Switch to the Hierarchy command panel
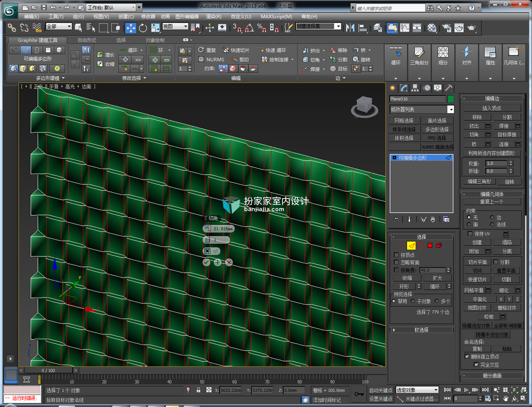 pyautogui.click(x=415, y=88)
